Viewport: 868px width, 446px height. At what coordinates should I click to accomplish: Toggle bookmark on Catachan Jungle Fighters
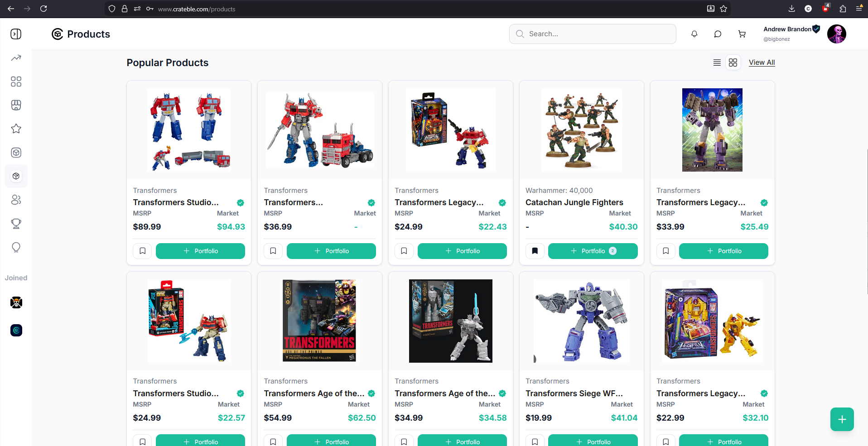click(x=535, y=251)
